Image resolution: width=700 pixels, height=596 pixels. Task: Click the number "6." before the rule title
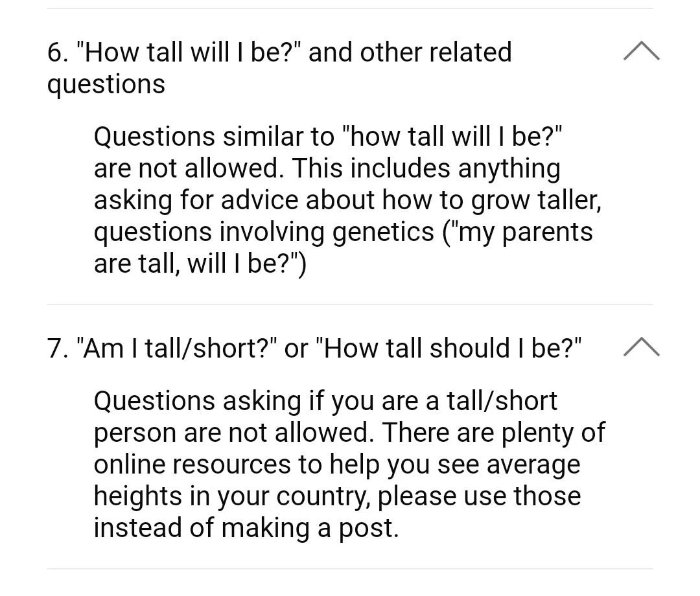tap(58, 52)
